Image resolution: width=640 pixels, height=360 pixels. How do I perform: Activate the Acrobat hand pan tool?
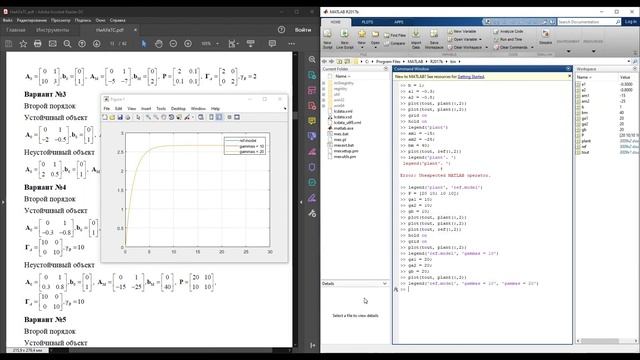159,43
